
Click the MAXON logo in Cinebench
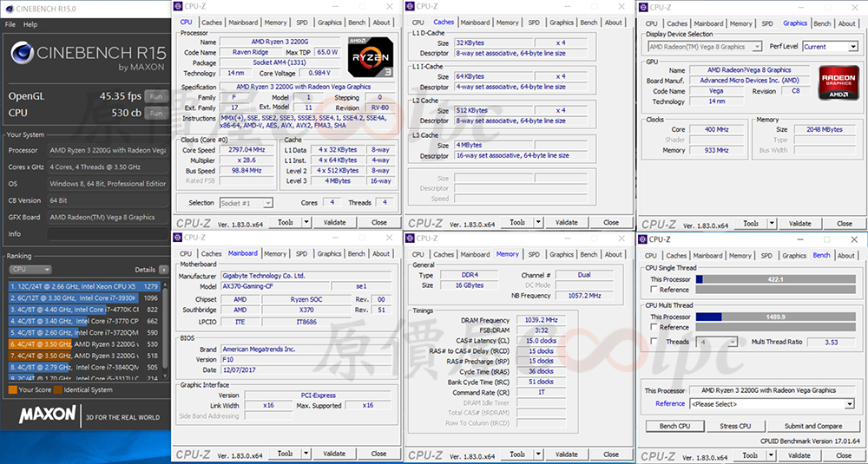pyautogui.click(x=47, y=415)
